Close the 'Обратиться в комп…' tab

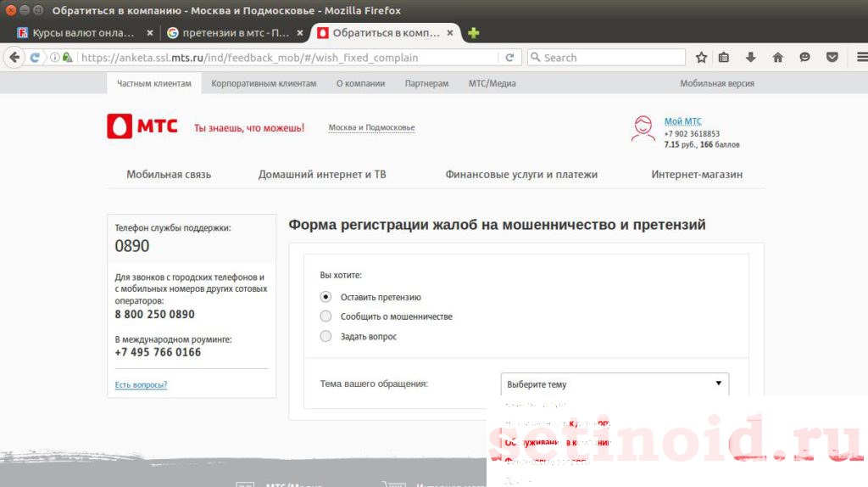tap(450, 33)
